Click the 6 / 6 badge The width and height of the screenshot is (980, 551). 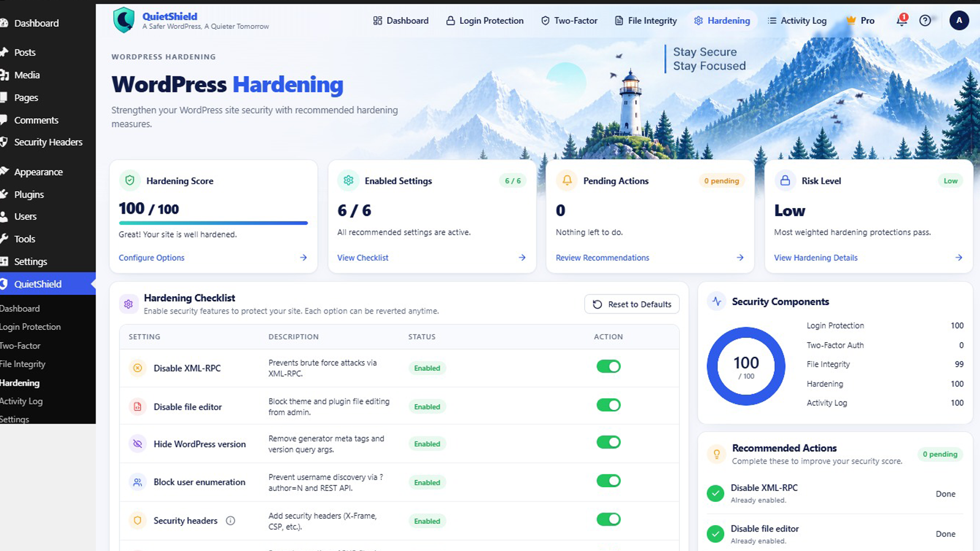tap(513, 181)
